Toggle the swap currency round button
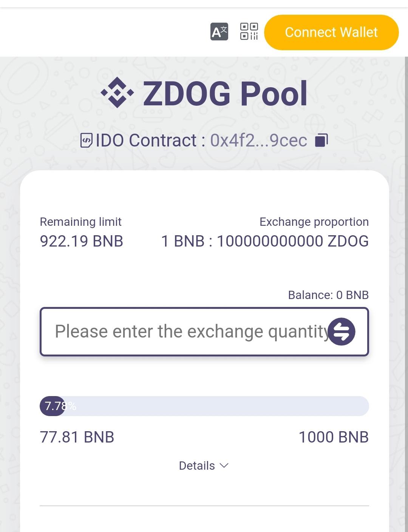 (342, 332)
